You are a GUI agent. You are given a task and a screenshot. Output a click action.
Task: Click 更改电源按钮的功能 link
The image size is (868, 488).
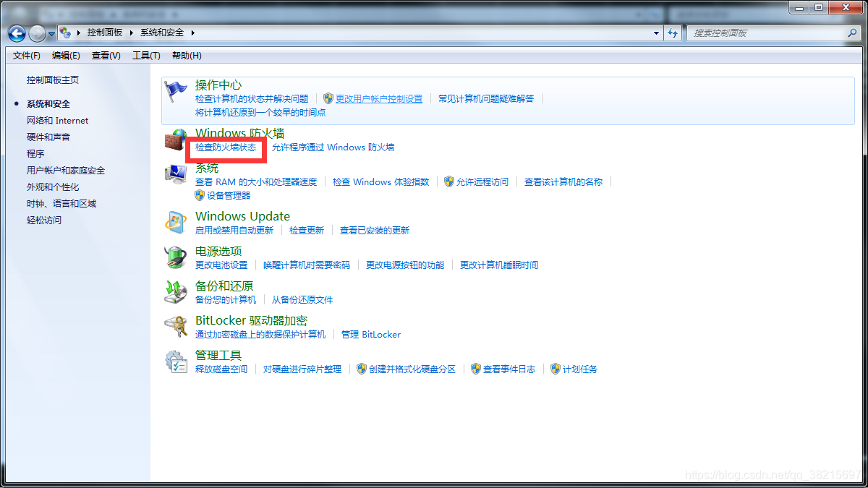pos(405,265)
